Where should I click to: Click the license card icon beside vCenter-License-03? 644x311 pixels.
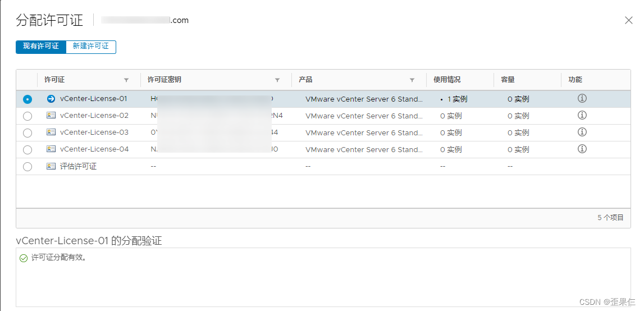pos(51,132)
